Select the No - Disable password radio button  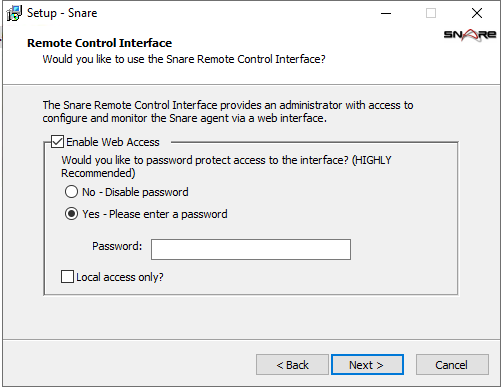pyautogui.click(x=71, y=192)
